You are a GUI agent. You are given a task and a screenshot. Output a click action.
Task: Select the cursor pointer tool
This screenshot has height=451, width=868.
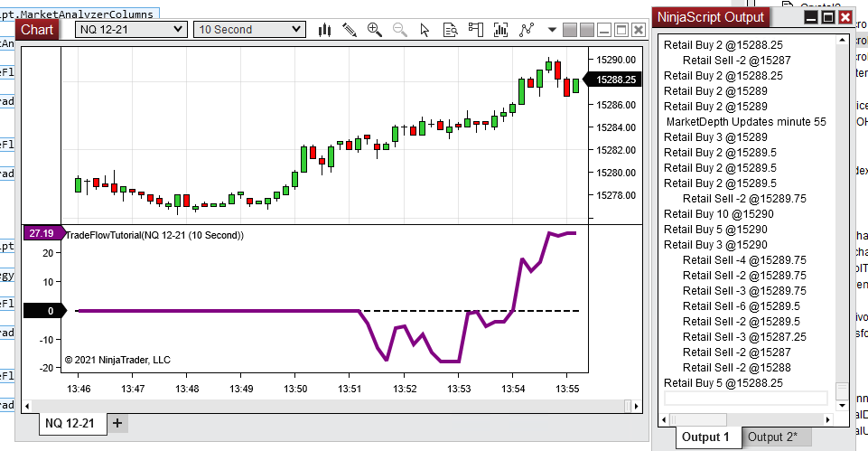coord(425,30)
